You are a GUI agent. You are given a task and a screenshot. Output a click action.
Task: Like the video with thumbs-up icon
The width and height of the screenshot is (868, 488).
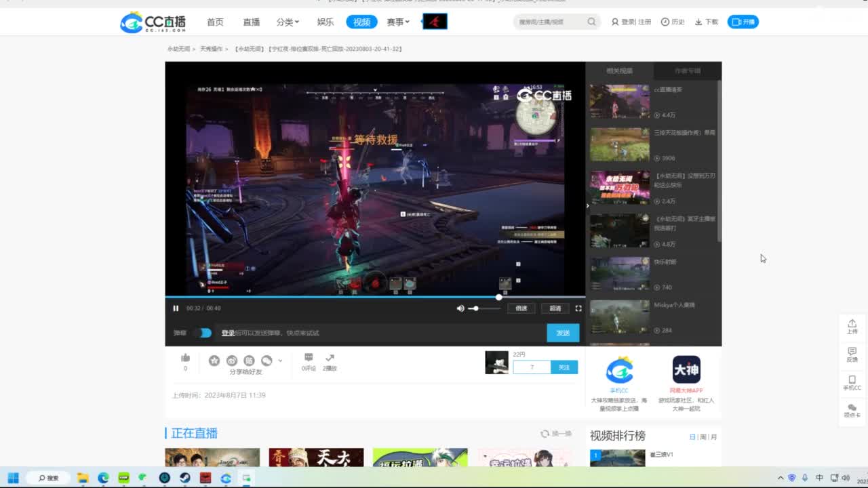[x=185, y=358]
